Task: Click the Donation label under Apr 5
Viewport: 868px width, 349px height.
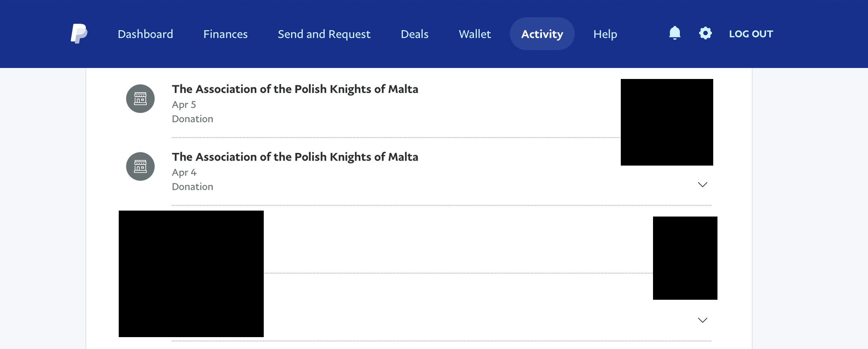Action: 193,119
